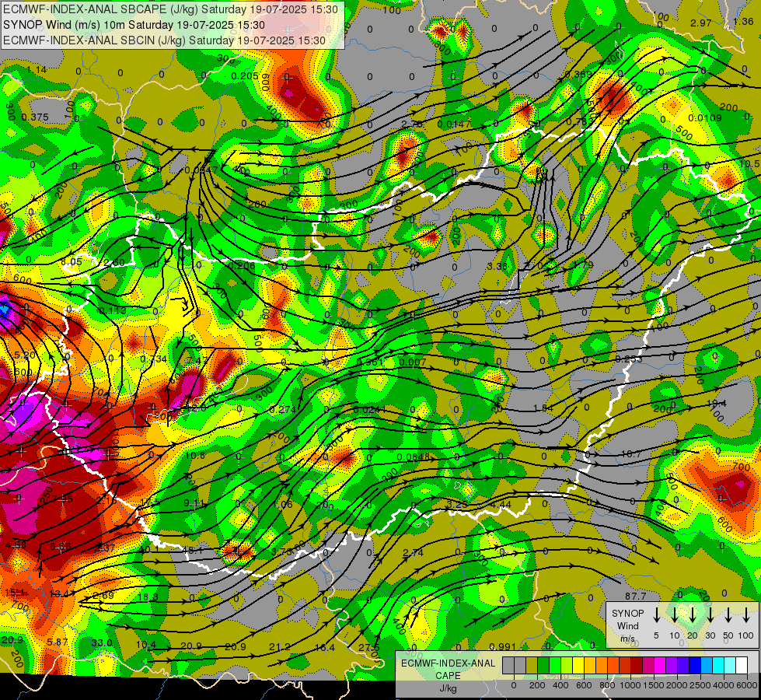Click the '0.734' value on the map
The height and width of the screenshot is (700, 761).
[x=153, y=359]
